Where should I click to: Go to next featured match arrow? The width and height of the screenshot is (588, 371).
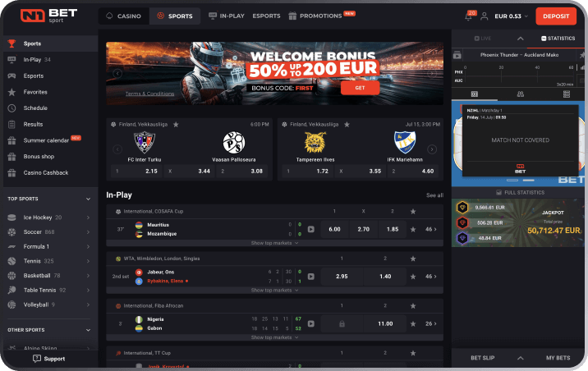tap(432, 149)
